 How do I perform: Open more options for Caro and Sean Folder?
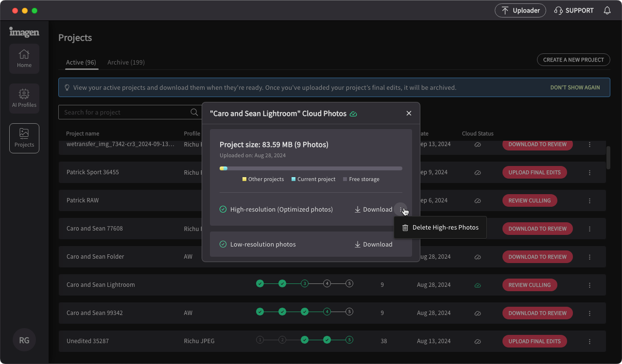(589, 257)
